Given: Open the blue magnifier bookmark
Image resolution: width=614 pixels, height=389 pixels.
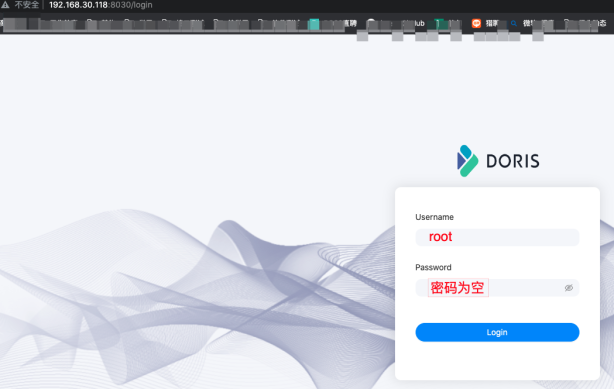Looking at the screenshot, I should tap(513, 24).
